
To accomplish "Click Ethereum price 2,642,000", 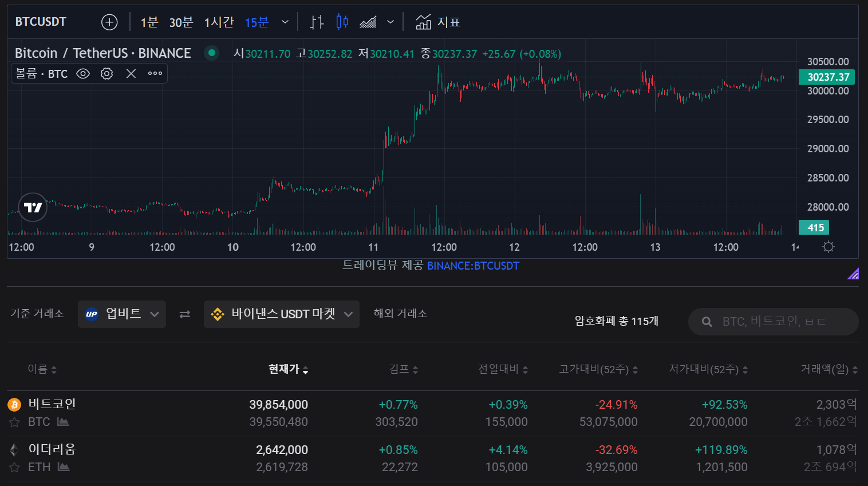I will 282,450.
